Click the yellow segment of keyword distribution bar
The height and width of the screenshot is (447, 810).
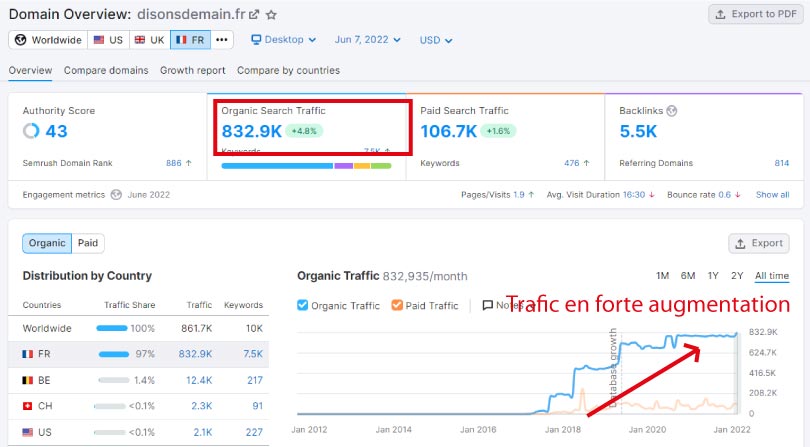362,166
